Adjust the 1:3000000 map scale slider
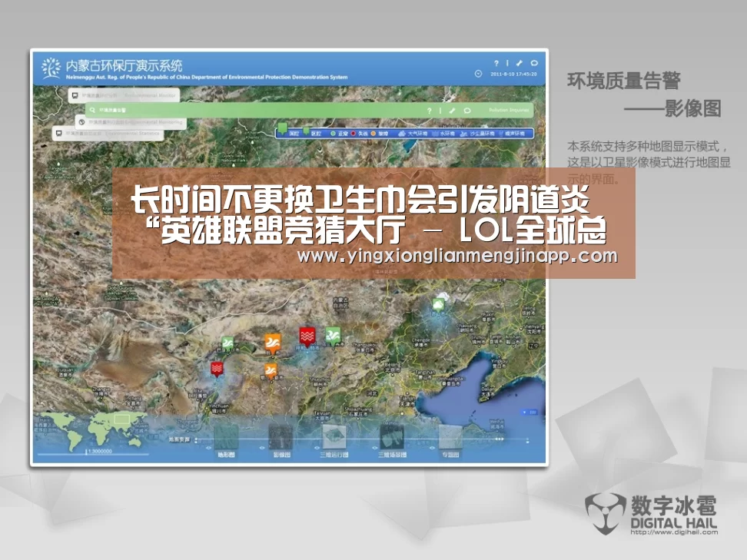The width and height of the screenshot is (747, 560). [93, 452]
